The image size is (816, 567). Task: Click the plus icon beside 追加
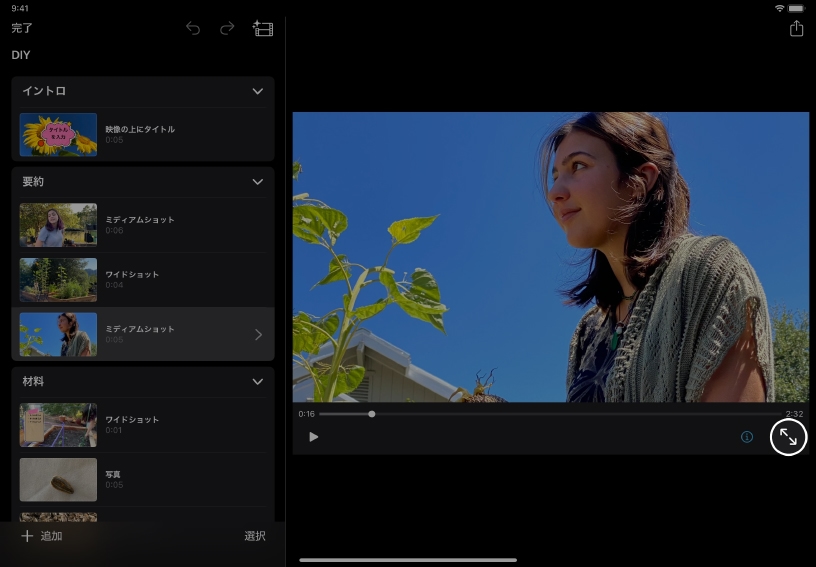(x=27, y=536)
